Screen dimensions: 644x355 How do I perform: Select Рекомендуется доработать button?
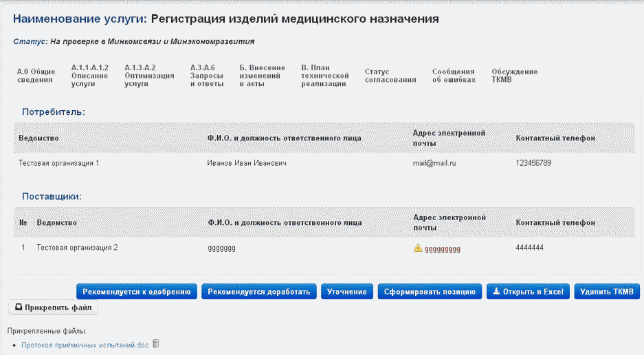259,292
